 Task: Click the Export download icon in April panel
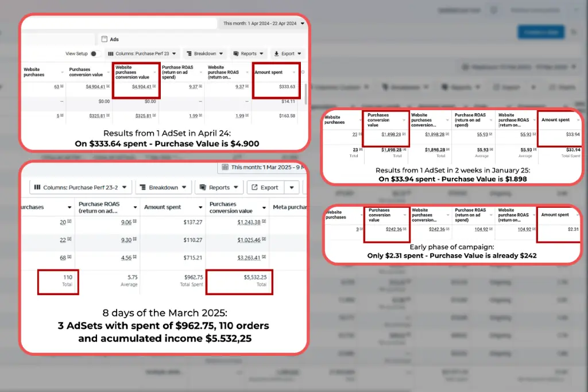[276, 54]
